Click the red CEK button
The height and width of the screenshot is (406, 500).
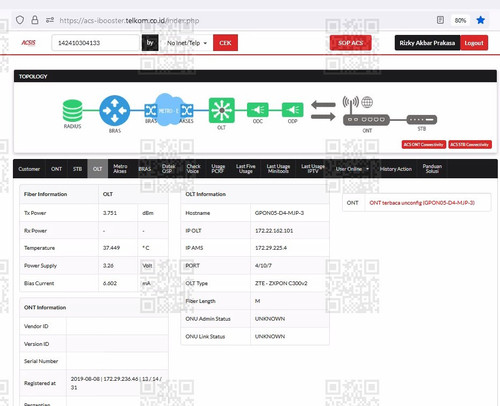[x=225, y=43]
